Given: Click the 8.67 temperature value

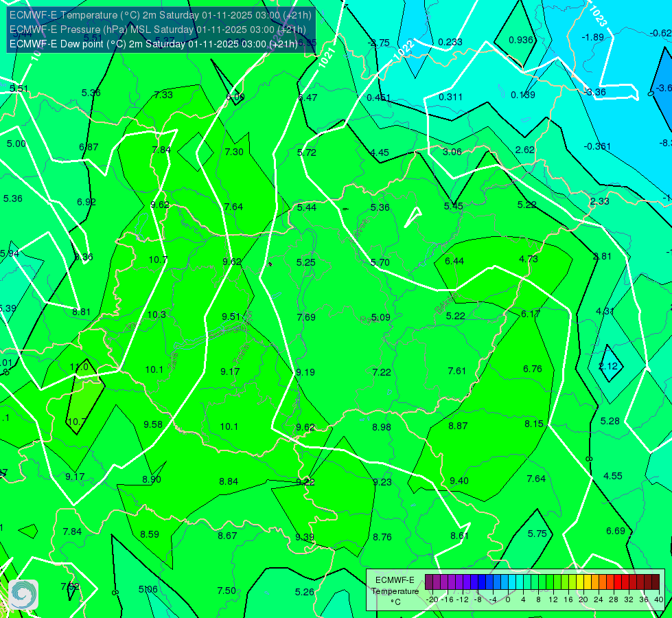Looking at the screenshot, I should (x=227, y=536).
